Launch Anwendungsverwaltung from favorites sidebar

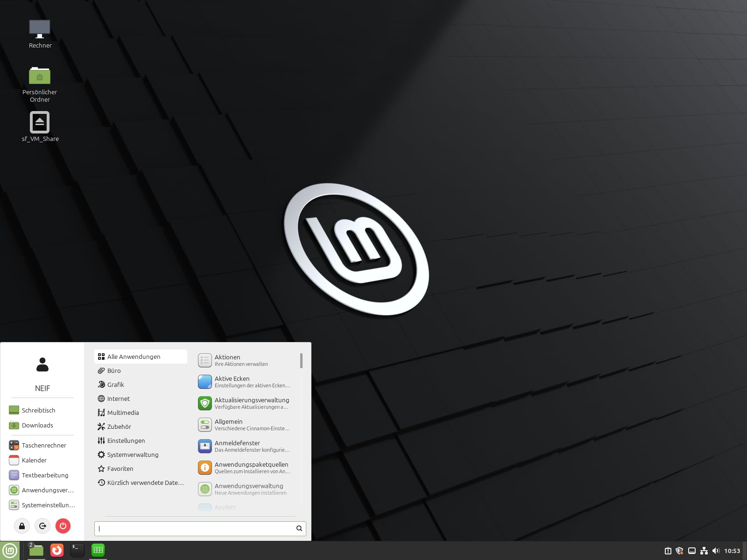(42, 490)
